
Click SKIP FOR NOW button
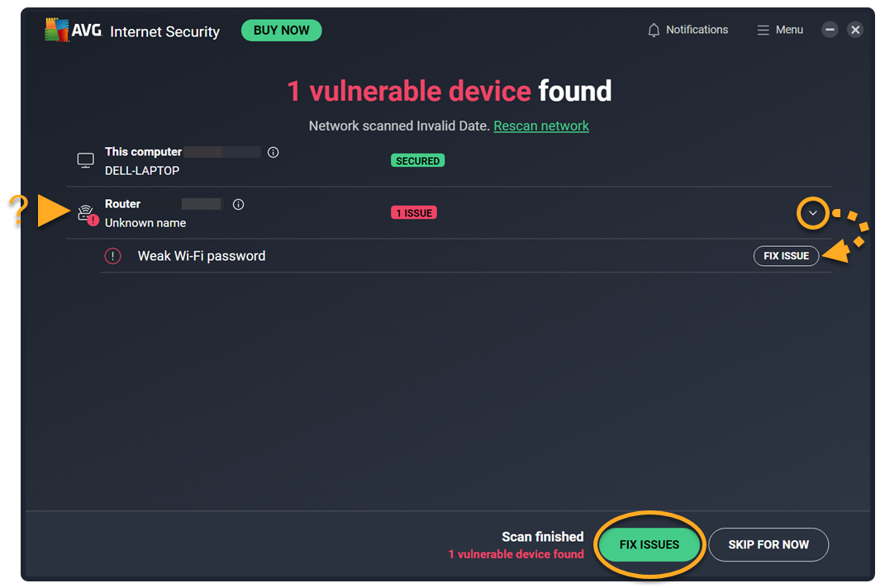pos(768,545)
